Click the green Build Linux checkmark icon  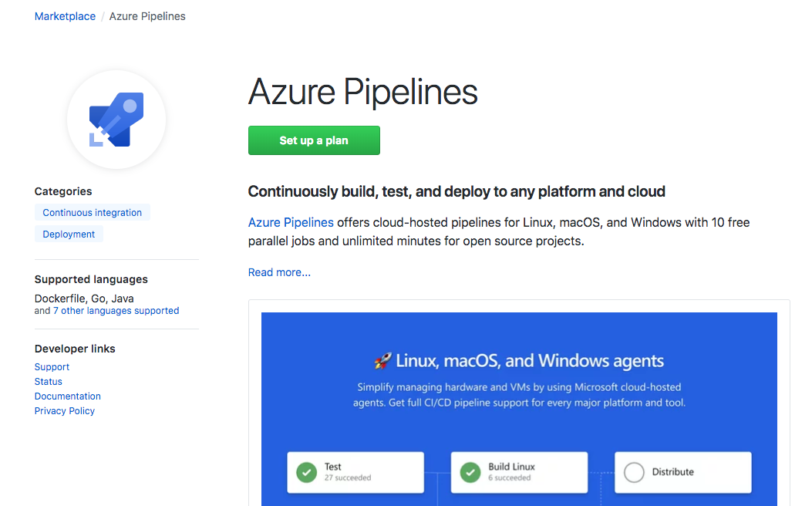click(470, 472)
